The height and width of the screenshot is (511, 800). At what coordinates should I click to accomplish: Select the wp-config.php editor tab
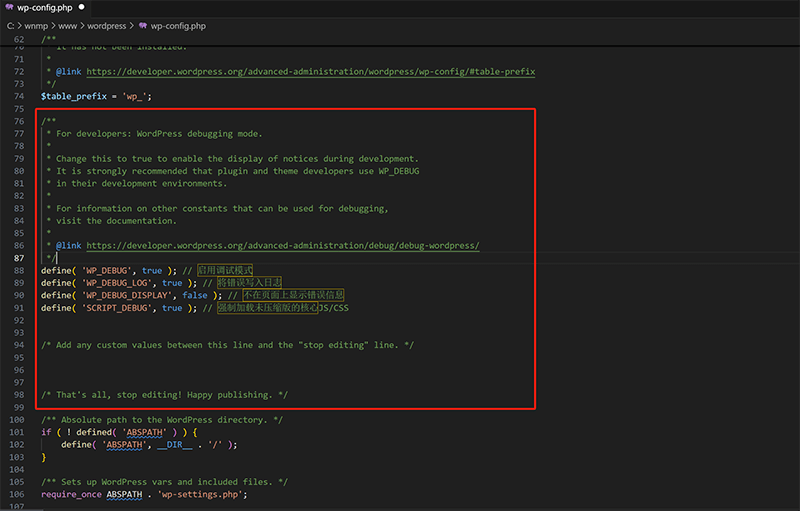coord(45,8)
